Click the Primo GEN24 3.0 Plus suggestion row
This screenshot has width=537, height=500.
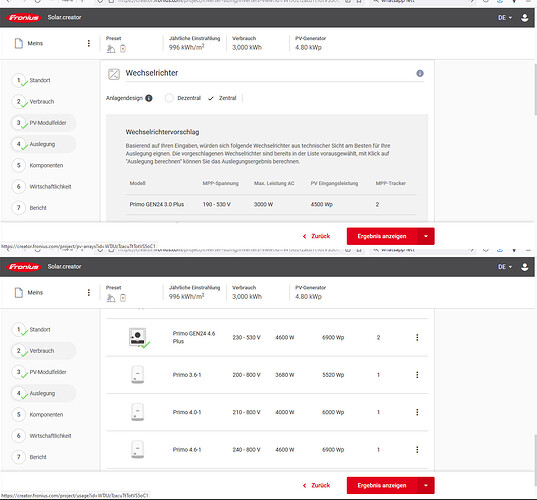(271, 204)
